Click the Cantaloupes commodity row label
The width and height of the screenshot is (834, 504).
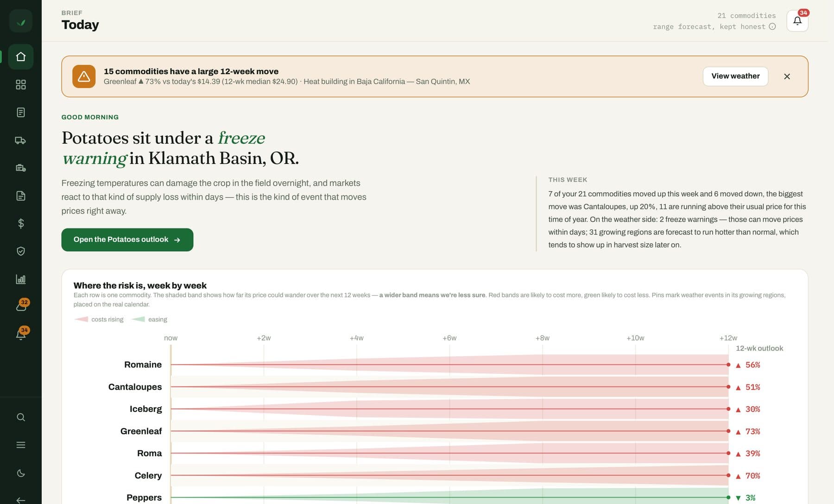click(x=135, y=387)
